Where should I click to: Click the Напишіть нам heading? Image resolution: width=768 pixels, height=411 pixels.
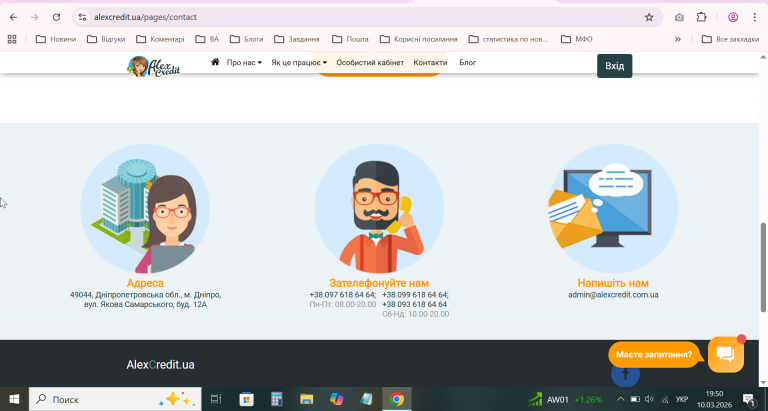coord(613,283)
